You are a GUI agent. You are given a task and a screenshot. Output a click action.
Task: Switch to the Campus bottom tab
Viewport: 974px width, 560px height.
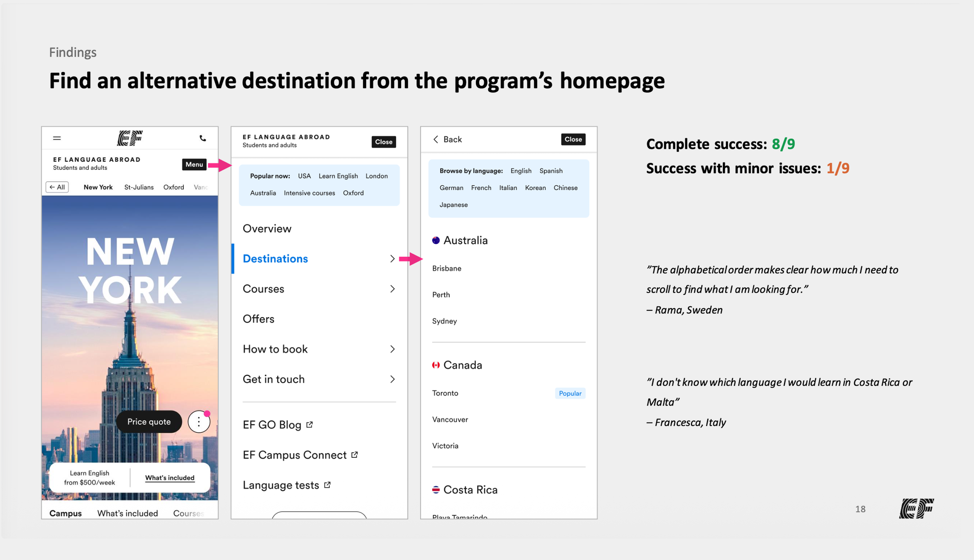point(65,513)
